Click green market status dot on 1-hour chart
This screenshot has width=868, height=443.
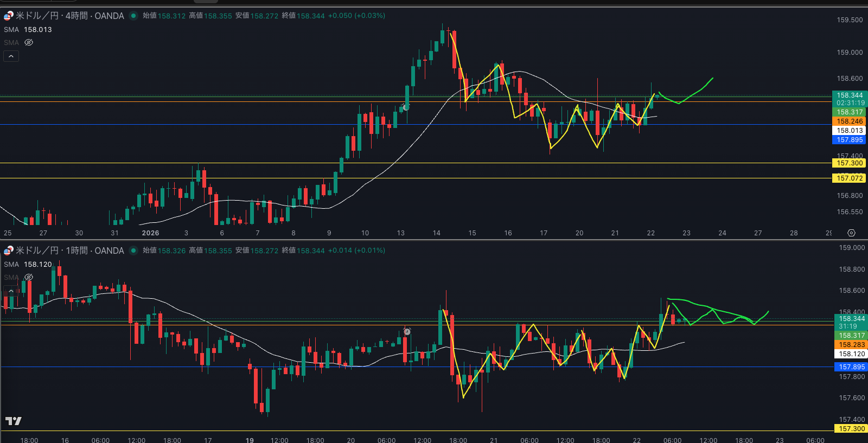(133, 251)
